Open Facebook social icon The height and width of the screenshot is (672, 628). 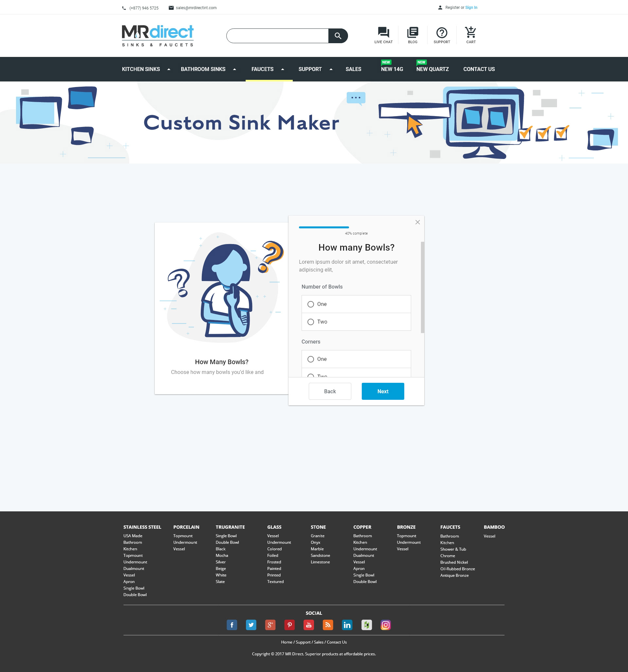(x=232, y=625)
